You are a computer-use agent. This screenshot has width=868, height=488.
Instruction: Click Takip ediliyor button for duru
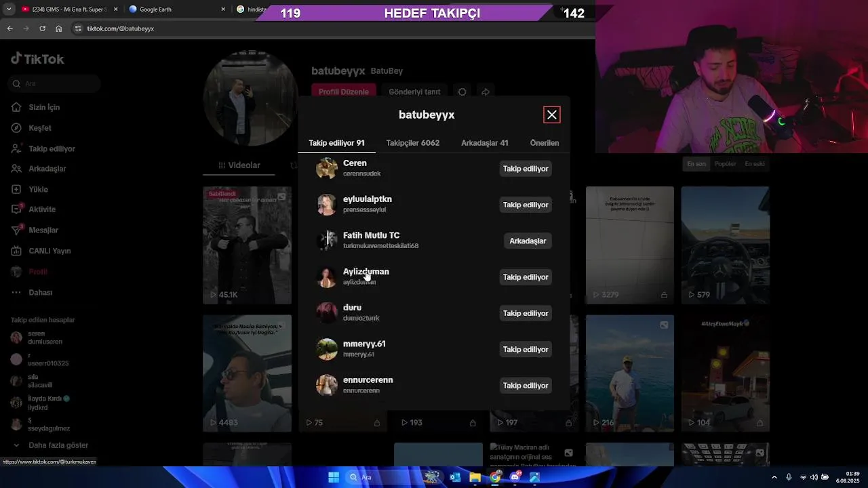[x=526, y=313]
